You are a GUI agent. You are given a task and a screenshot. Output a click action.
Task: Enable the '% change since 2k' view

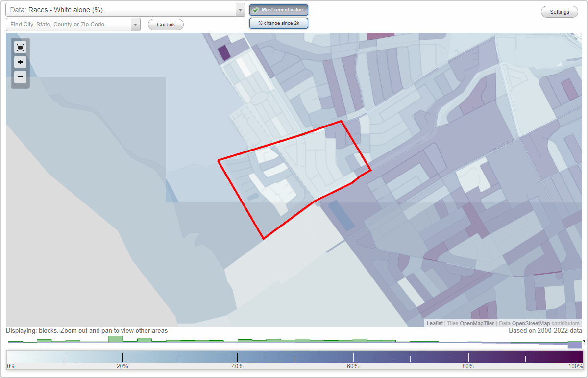(278, 23)
